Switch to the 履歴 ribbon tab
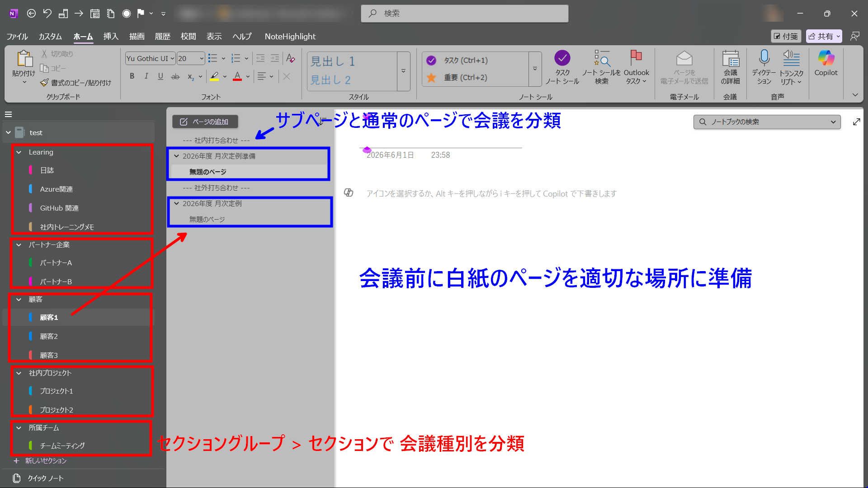Viewport: 868px width, 488px height. click(163, 36)
